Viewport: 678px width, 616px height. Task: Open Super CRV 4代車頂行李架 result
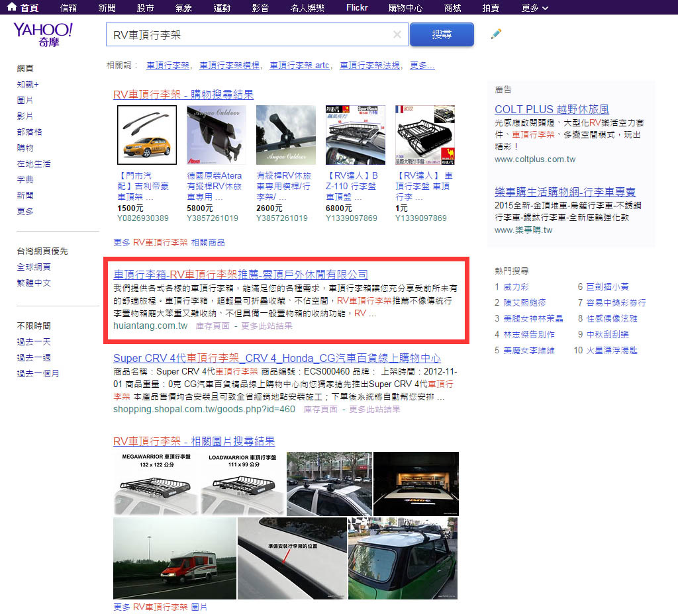277,358
